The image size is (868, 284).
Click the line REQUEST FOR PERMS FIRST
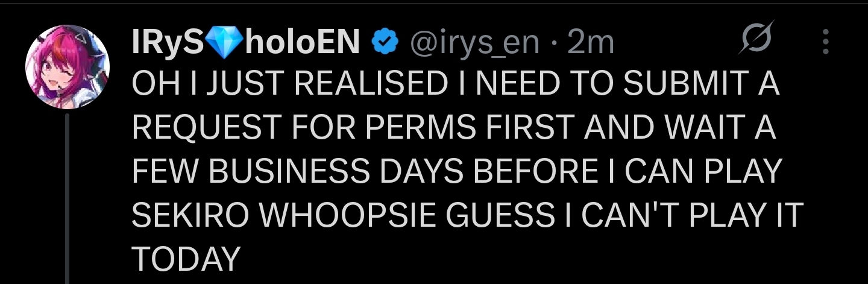point(454,130)
